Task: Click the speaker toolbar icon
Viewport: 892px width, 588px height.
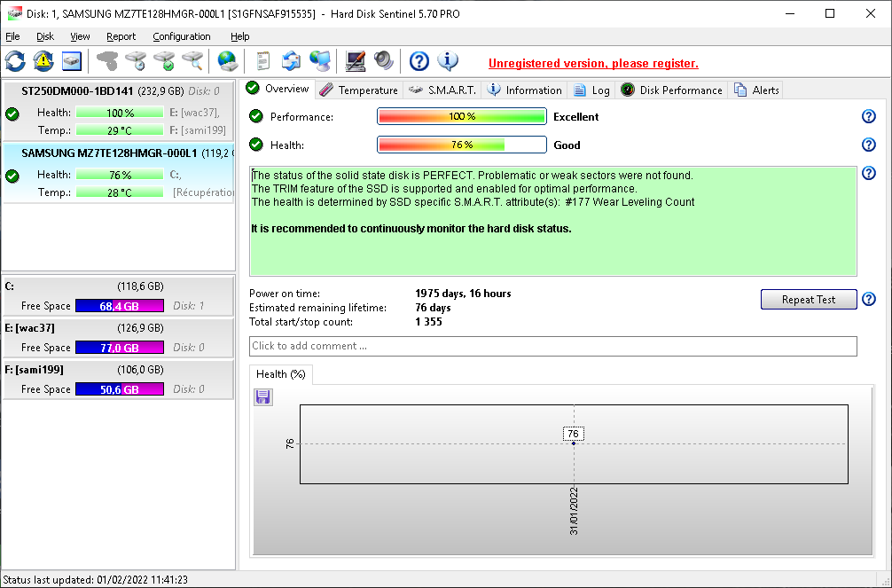Action: pyautogui.click(x=384, y=61)
